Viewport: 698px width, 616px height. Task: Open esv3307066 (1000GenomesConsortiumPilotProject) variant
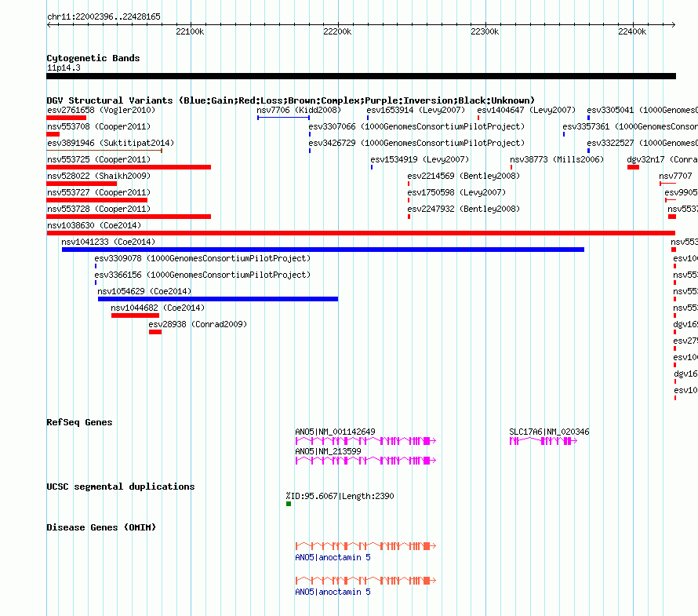(x=416, y=126)
